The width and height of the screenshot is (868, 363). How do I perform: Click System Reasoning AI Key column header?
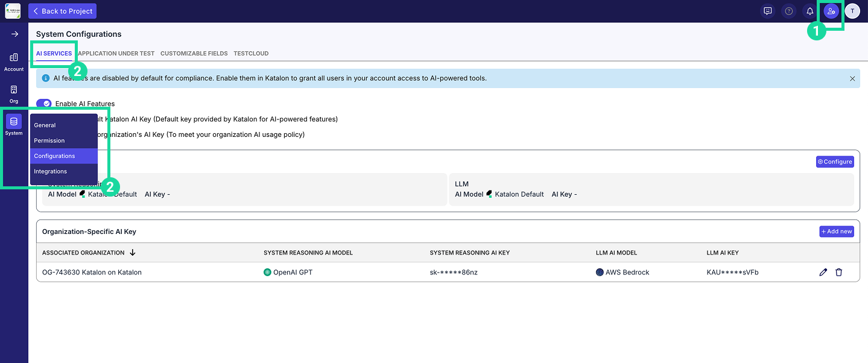coord(470,253)
